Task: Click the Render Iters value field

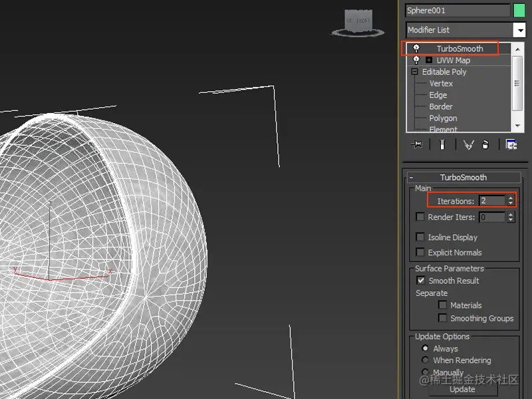Action: tap(493, 217)
